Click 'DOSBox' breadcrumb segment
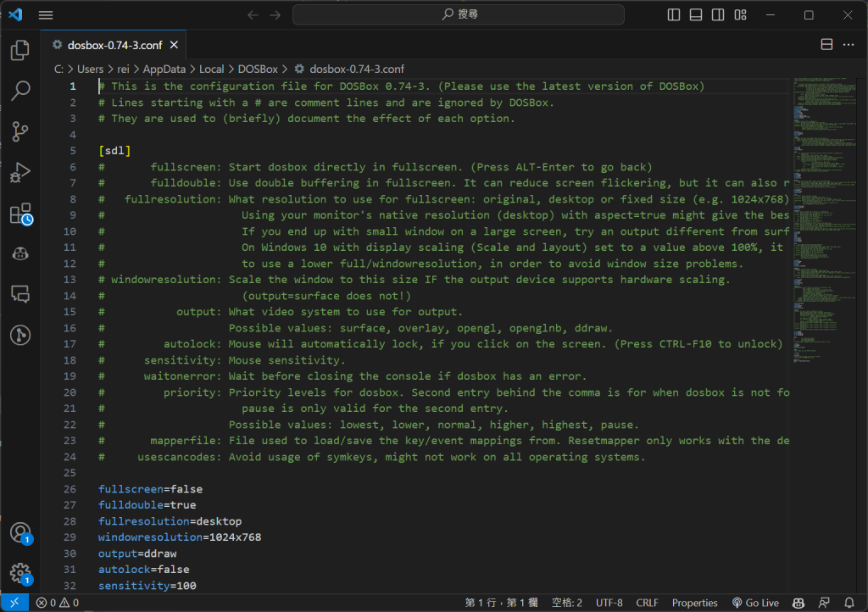This screenshot has height=612, width=868. click(x=258, y=70)
